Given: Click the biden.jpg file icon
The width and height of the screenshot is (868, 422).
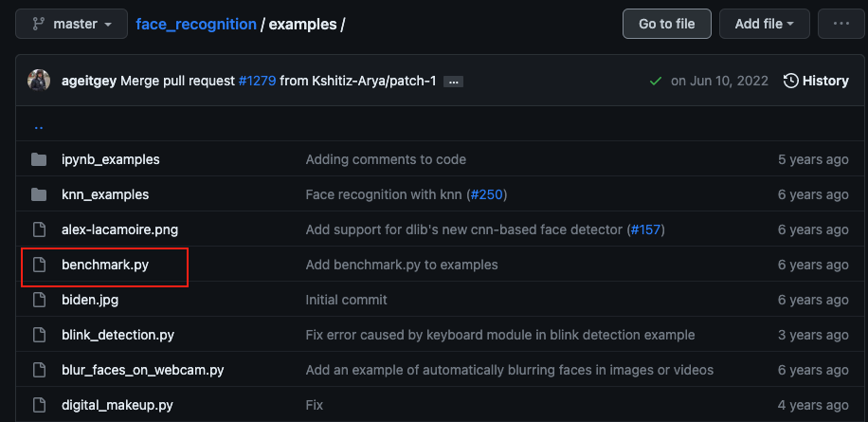Looking at the screenshot, I should (39, 300).
